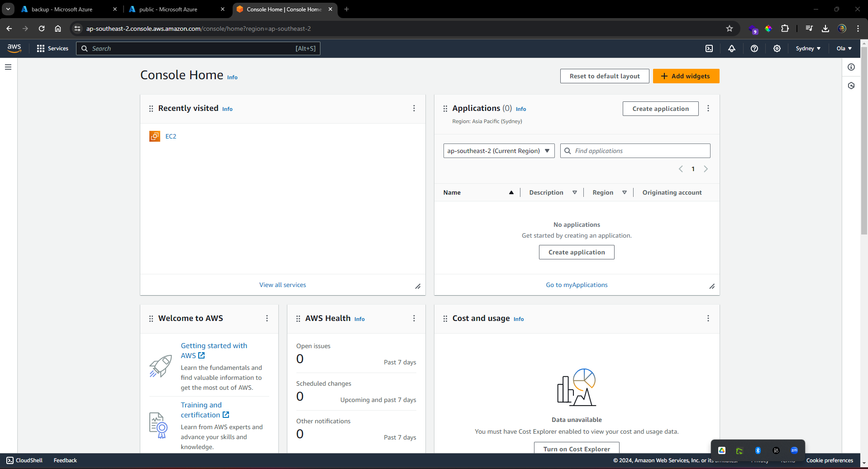Open the browser tab search dropdown
The height and width of the screenshot is (469, 868).
[x=8, y=9]
